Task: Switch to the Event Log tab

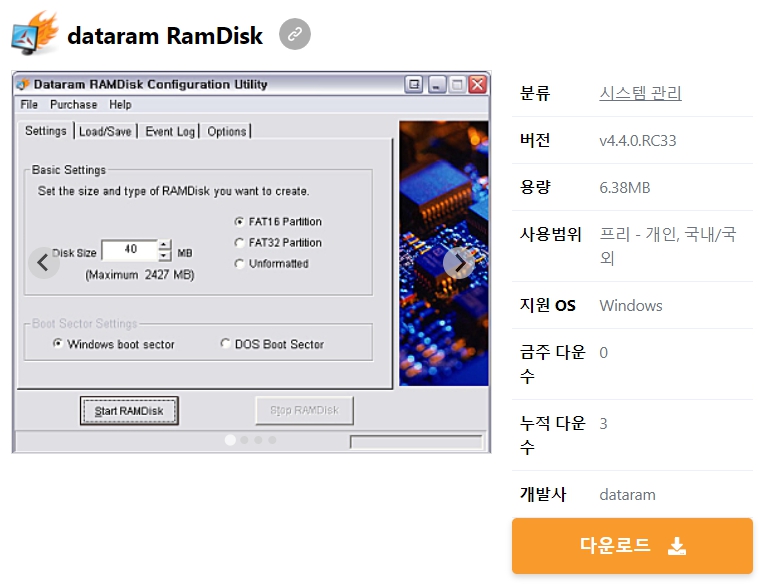Action: 170,132
